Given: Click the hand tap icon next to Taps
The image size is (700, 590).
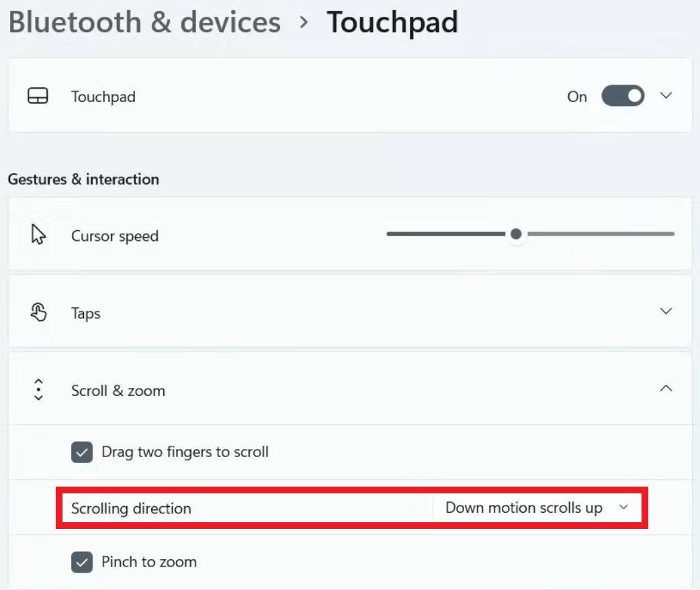Looking at the screenshot, I should (38, 311).
